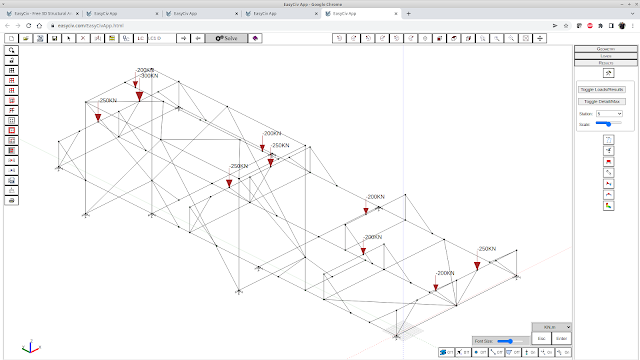Image resolution: width=640 pixels, height=360 pixels.
Task: Open the Station dropdown
Action: pos(609,114)
